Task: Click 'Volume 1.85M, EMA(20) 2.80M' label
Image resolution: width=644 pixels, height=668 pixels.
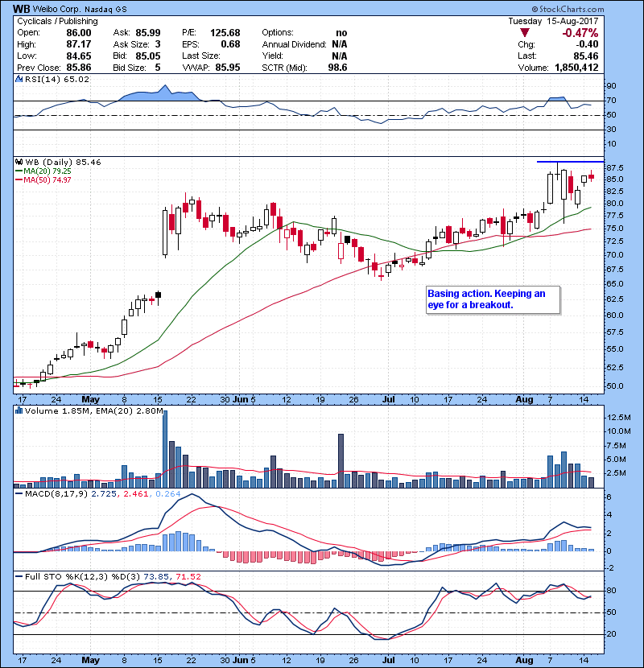Action: (x=93, y=410)
